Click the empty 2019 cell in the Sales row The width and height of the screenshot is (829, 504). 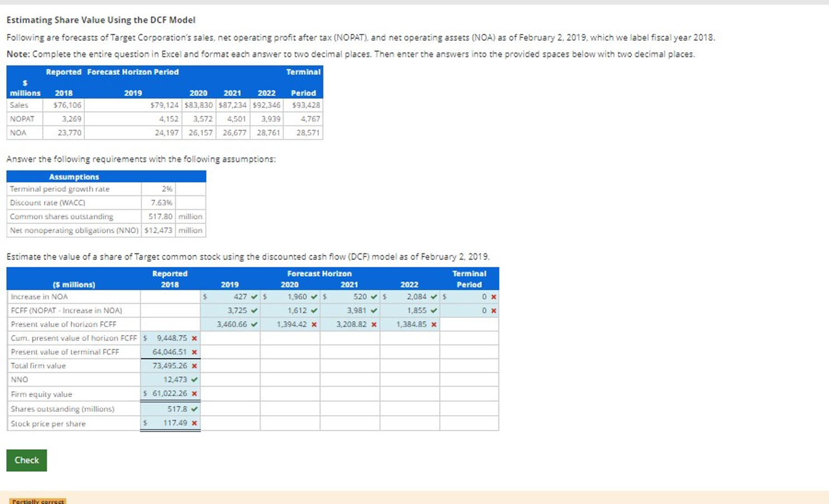(132, 104)
